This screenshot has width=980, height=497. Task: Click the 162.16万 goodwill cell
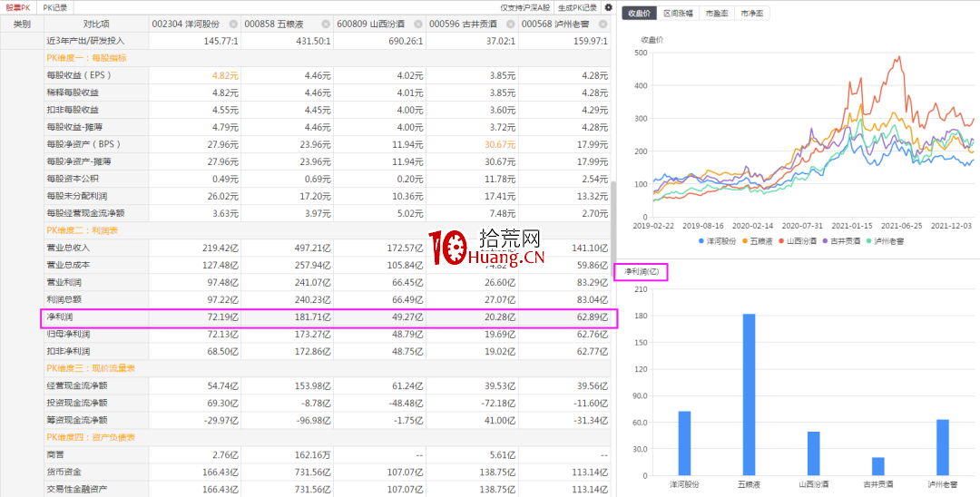[312, 455]
